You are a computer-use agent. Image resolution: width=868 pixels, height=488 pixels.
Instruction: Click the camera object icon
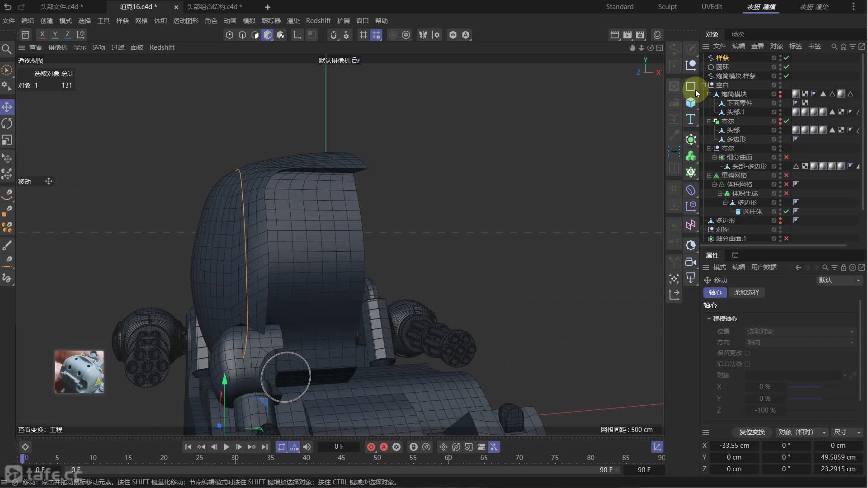click(x=691, y=262)
